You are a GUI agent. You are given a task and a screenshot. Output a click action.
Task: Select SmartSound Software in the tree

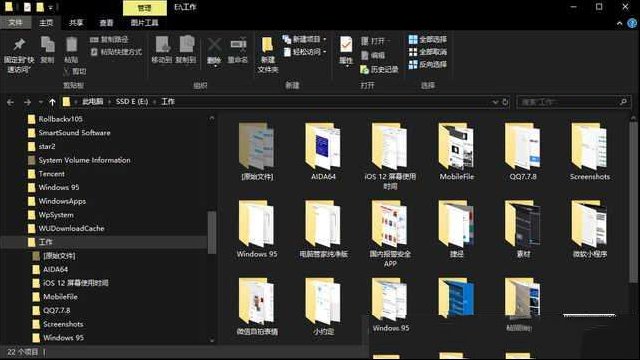[x=74, y=133]
